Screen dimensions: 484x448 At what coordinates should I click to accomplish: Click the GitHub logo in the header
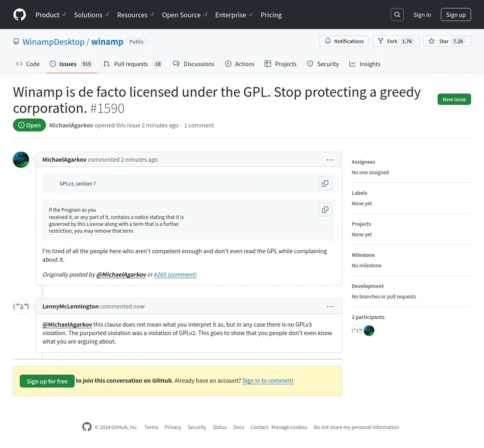20,15
